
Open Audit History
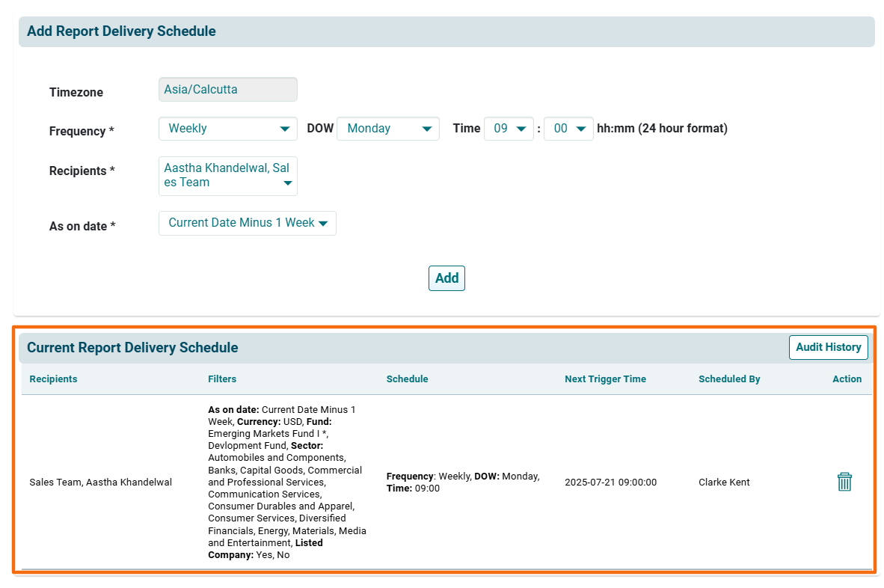[828, 347]
